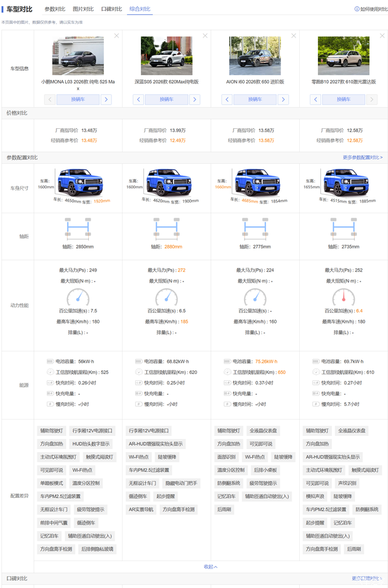Click the 小鹏MONA acceleration gauge icon
Screen dimensions: 388x588
78,297
